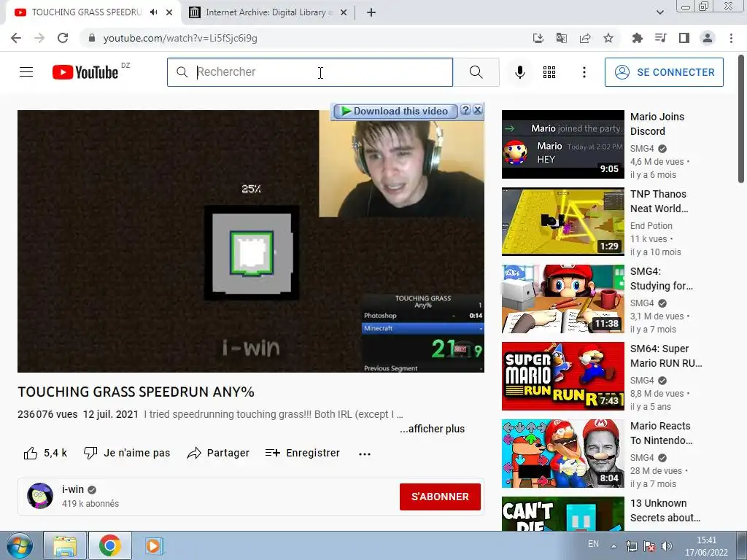Close the Internet Archive tab

[x=343, y=13]
